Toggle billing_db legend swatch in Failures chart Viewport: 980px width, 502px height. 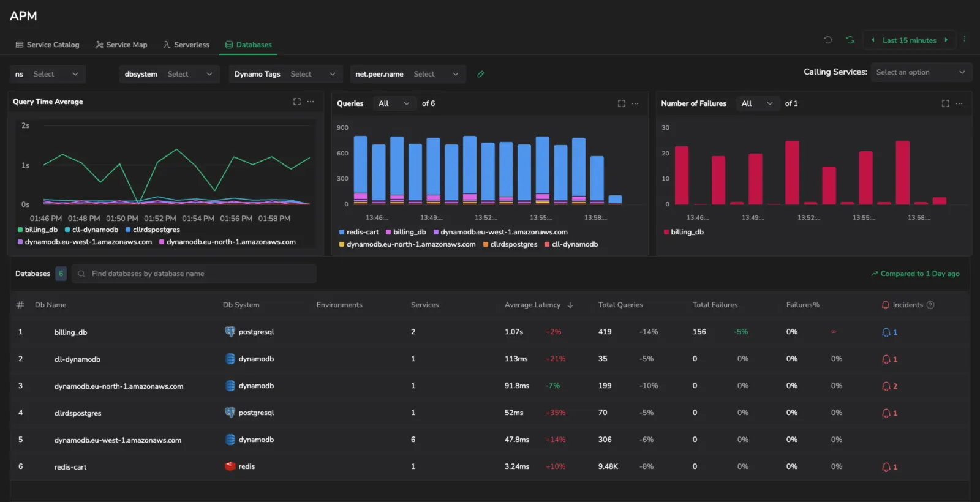pyautogui.click(x=666, y=232)
